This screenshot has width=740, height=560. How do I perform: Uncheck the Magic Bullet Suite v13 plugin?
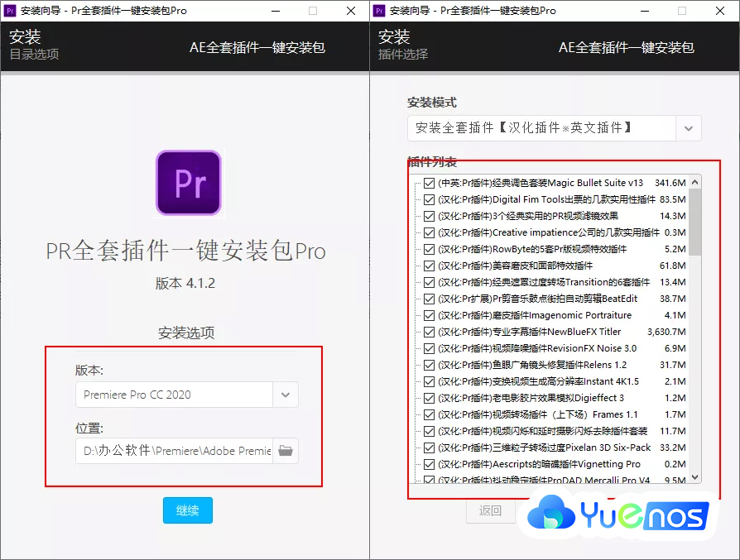click(429, 184)
